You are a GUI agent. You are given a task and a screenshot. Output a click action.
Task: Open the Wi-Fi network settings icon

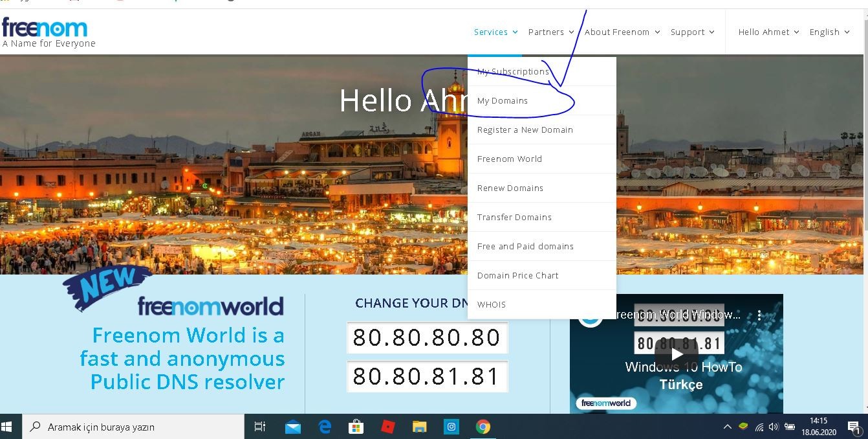click(x=759, y=427)
